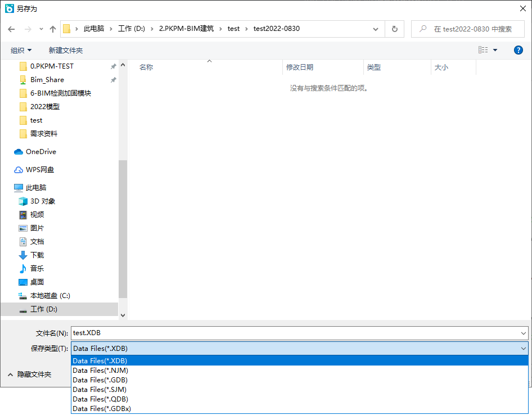Click the Back navigation arrow
The width and height of the screenshot is (532, 415).
click(x=11, y=29)
